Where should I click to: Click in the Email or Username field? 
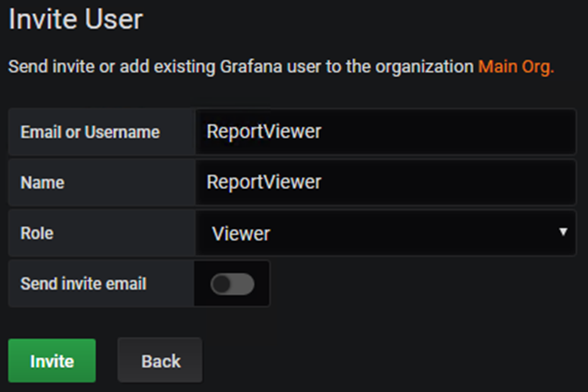coord(385,132)
